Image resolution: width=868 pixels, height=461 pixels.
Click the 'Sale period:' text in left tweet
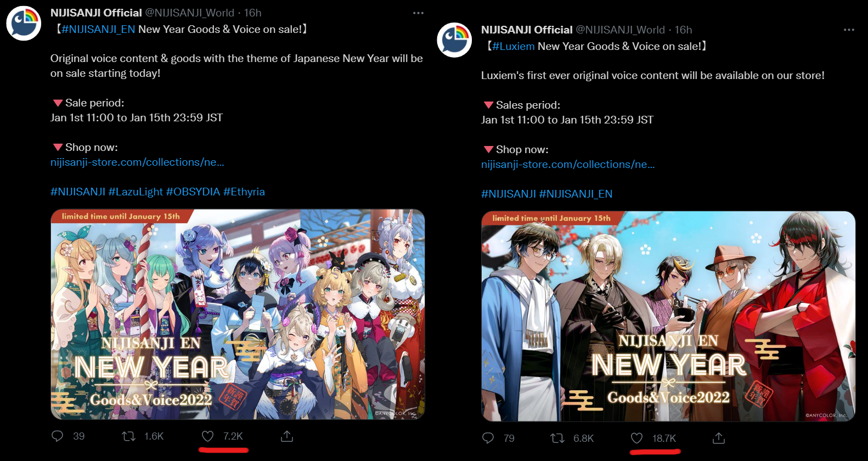pos(95,103)
